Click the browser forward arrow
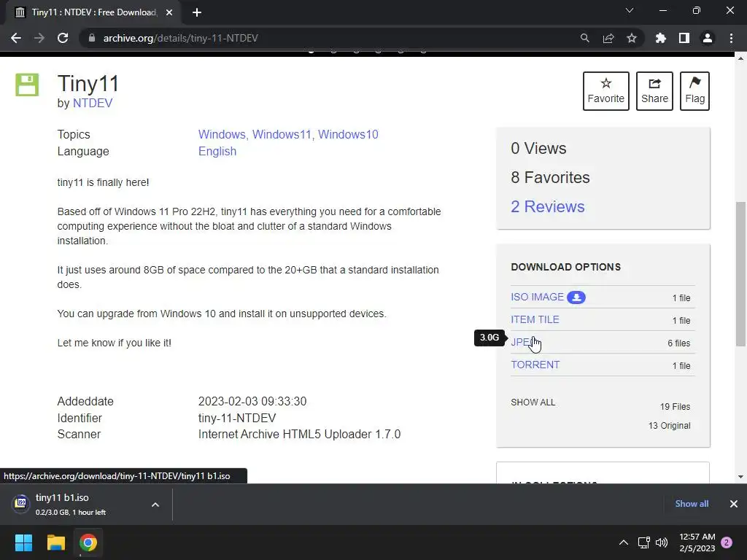The height and width of the screenshot is (560, 747). click(39, 38)
